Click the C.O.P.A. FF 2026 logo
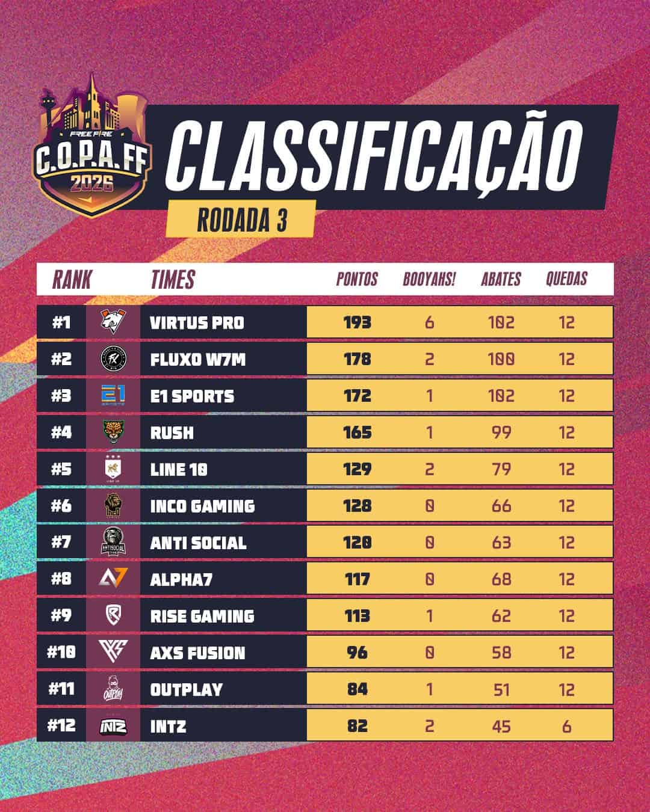Screen dimensions: 650x812 pos(93,149)
